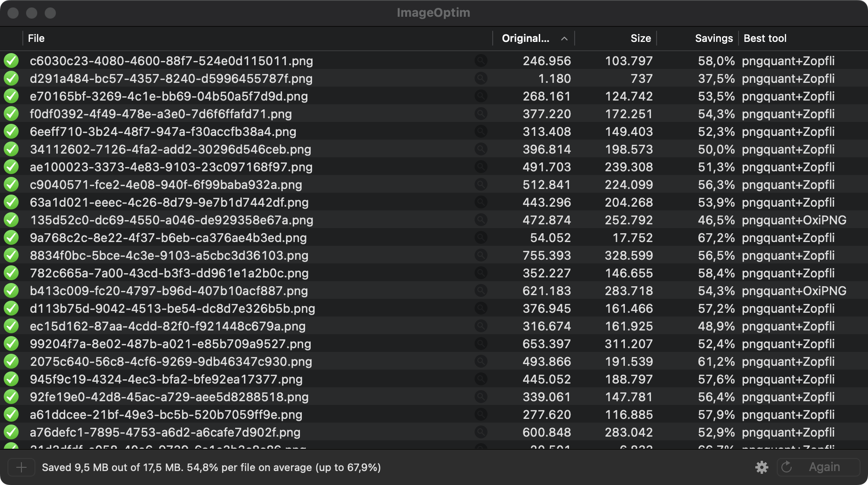Click the green checkmark for 6eeff710 file
868x485 pixels.
coord(11,131)
